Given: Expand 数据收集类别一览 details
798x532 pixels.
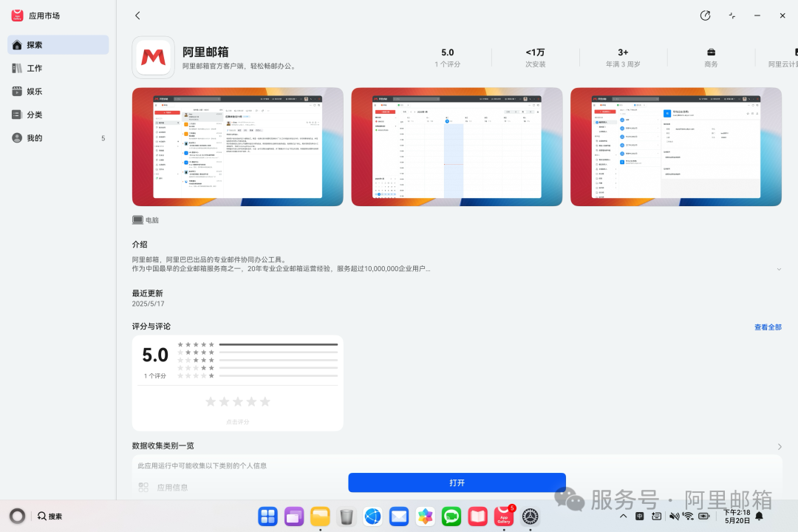Looking at the screenshot, I should (x=780, y=446).
